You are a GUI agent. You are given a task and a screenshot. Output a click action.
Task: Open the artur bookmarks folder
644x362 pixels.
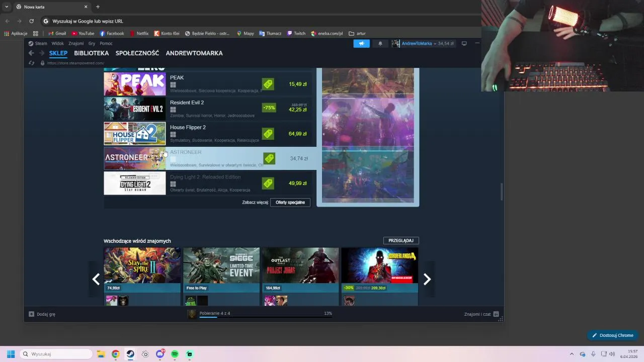click(x=357, y=34)
